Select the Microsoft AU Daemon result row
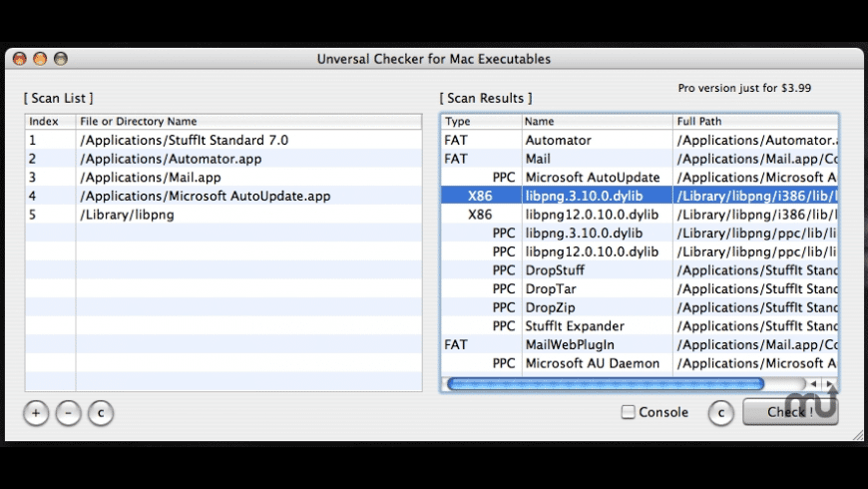The height and width of the screenshot is (489, 868). pyautogui.click(x=640, y=363)
